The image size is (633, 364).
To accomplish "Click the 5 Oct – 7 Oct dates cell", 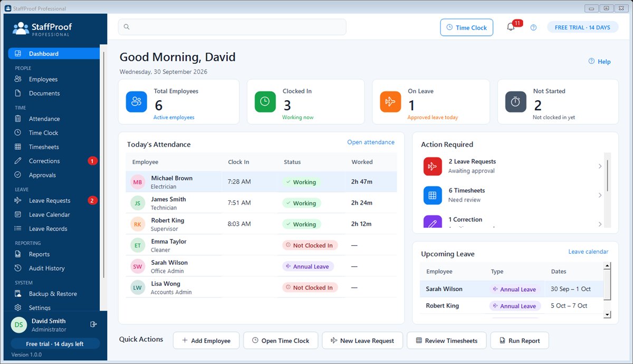I will pos(569,306).
